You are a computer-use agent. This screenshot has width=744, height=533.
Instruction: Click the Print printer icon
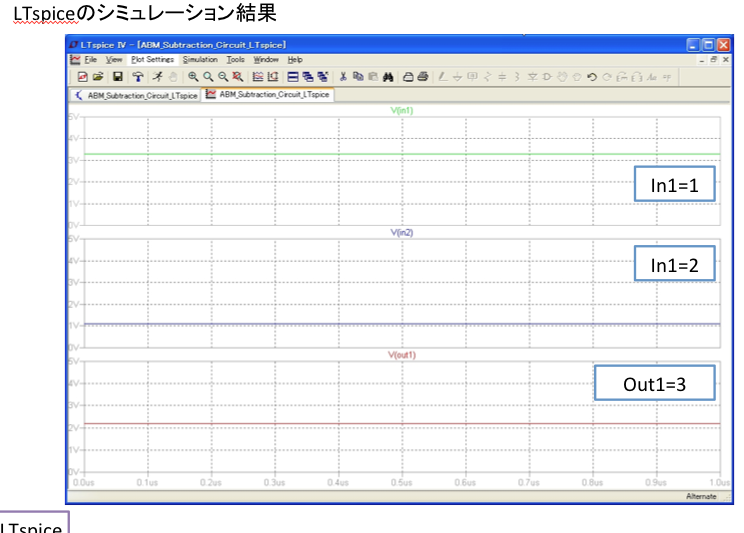pos(423,76)
